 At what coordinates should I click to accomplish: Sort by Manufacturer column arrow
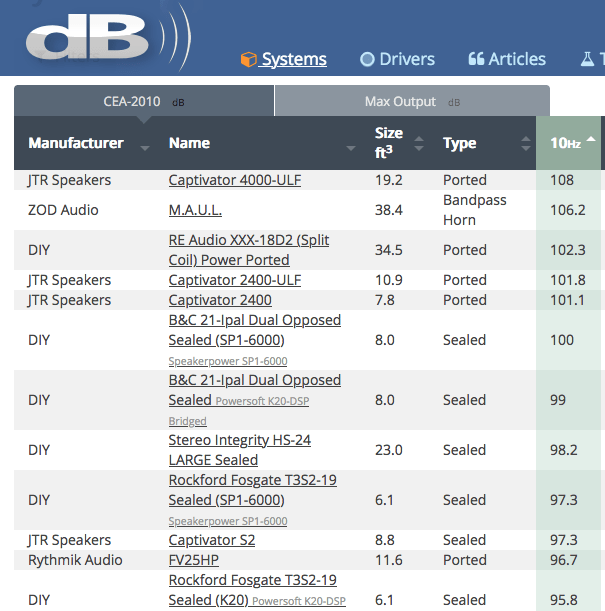pos(145,148)
